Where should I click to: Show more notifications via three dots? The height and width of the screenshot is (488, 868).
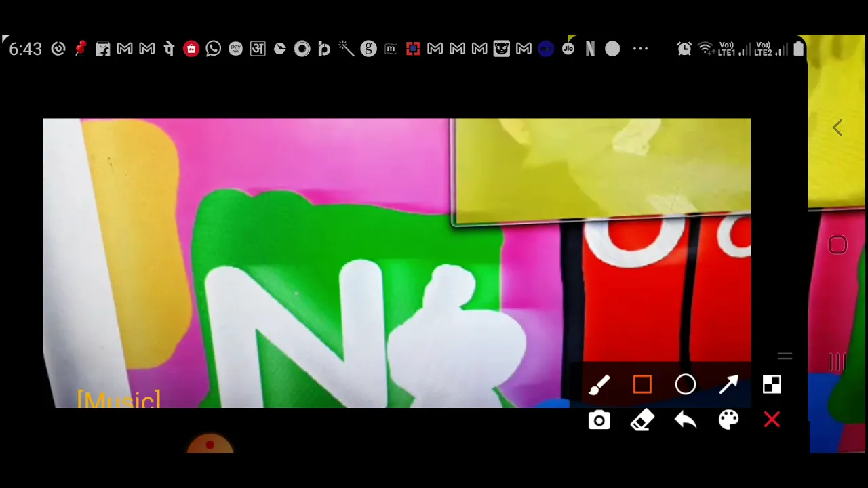pos(640,49)
